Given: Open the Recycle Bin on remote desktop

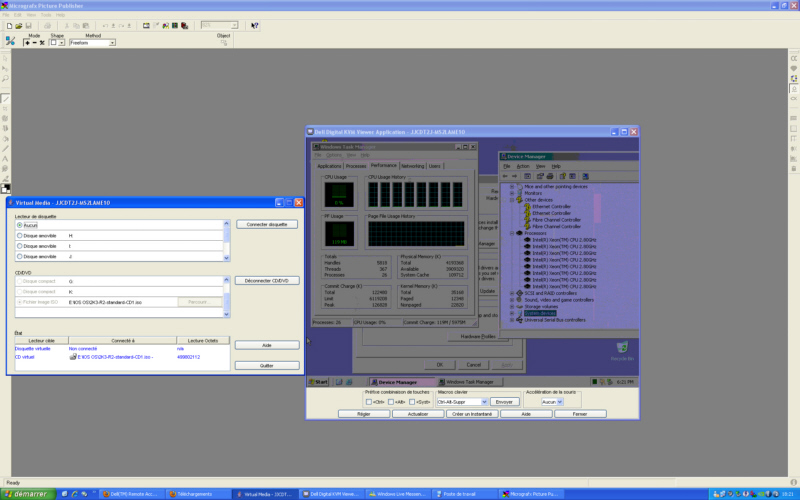Looking at the screenshot, I should click(622, 351).
